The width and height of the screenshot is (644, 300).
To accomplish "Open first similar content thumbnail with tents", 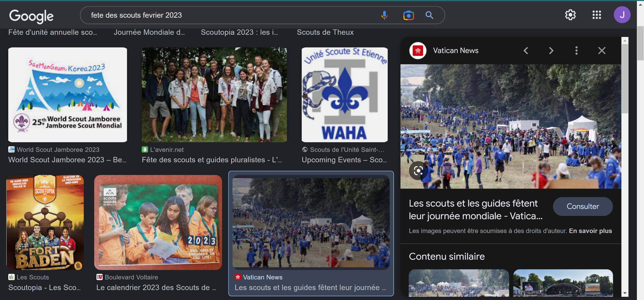I will click(x=459, y=283).
